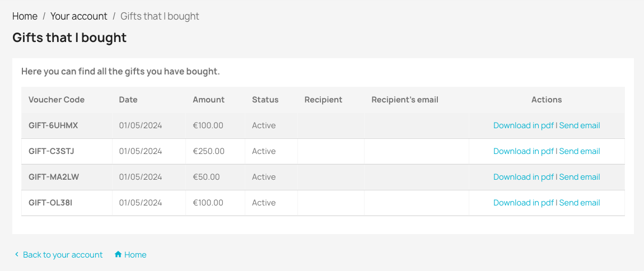This screenshot has width=644, height=271.
Task: Select the GIFT-6UHMX voucher code cell
Action: tap(53, 125)
